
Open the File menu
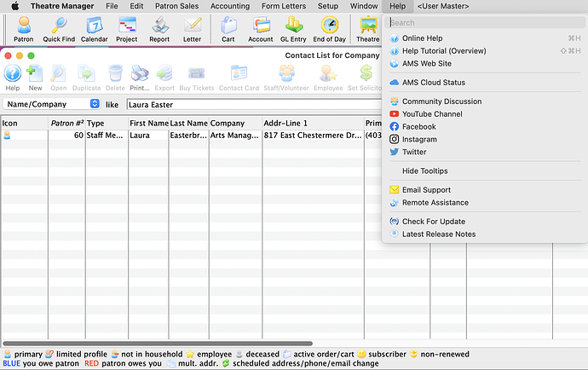(x=112, y=6)
